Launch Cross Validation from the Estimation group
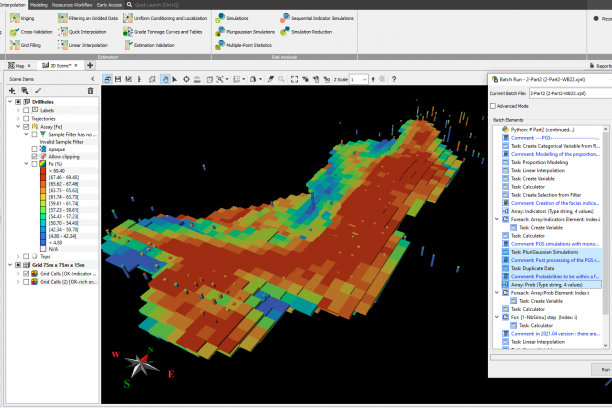This screenshot has height=408, width=612. pos(31,32)
